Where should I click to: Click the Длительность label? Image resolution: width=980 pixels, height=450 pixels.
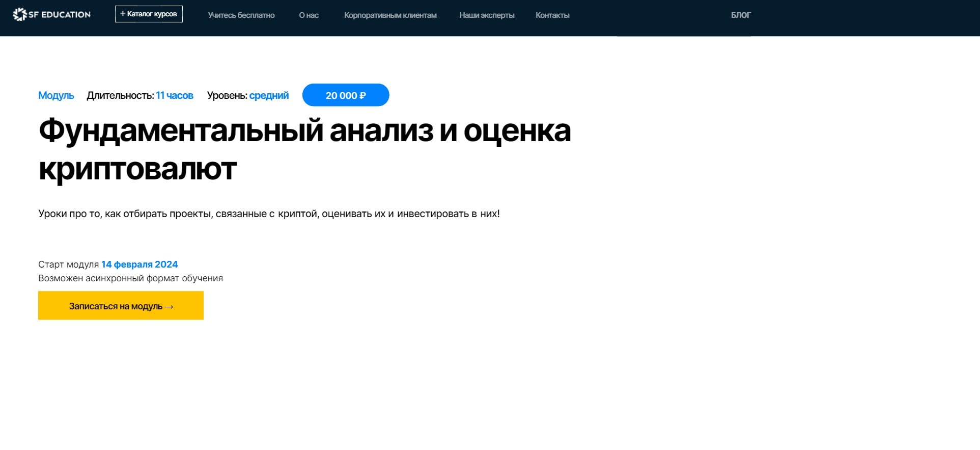120,95
